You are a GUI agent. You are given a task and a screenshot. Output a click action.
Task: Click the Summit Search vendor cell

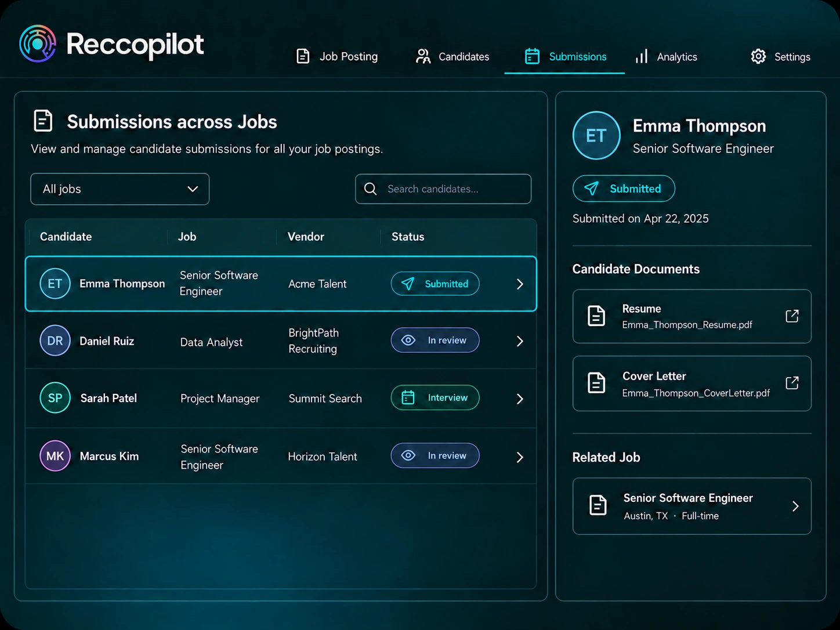(x=325, y=399)
